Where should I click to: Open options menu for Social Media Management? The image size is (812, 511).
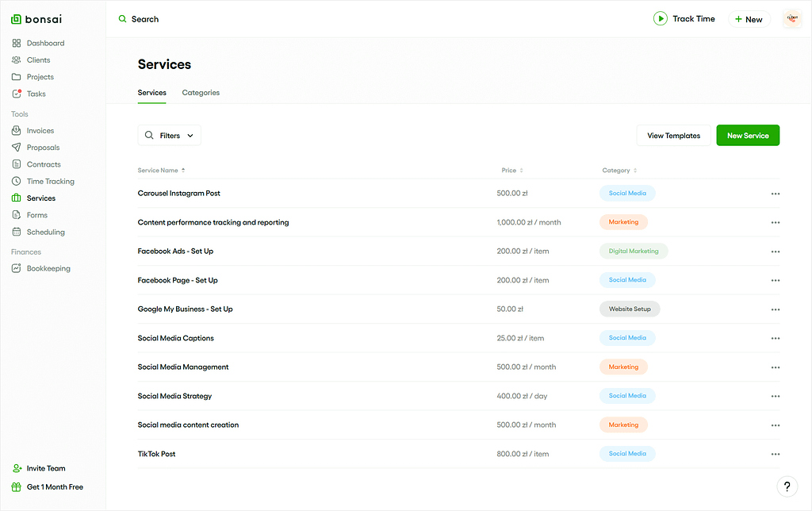pos(776,367)
